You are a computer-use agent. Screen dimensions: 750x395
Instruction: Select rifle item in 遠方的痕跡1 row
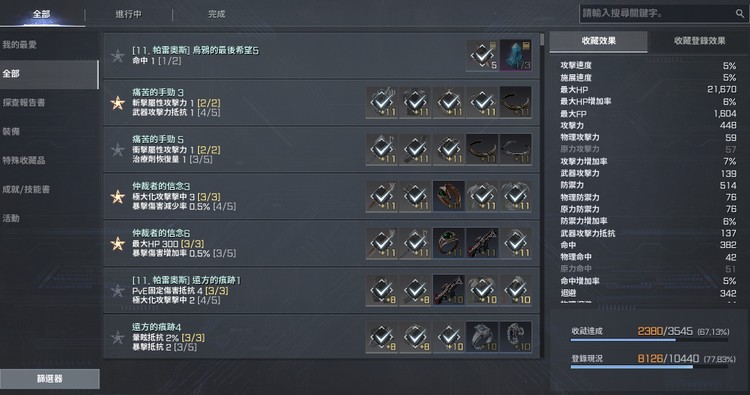pos(449,290)
